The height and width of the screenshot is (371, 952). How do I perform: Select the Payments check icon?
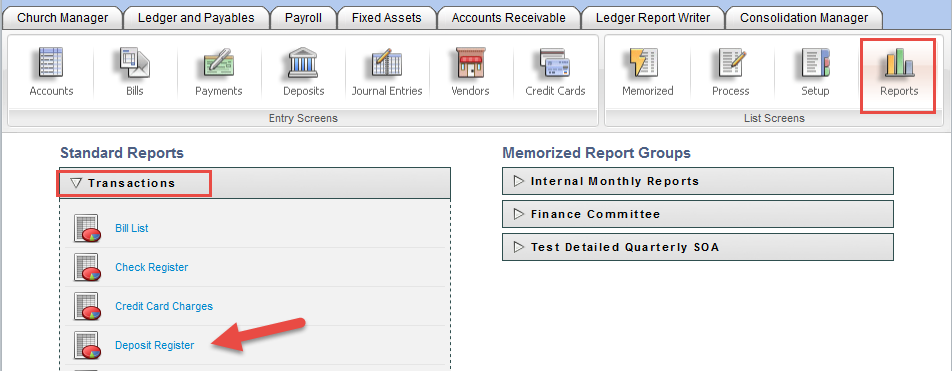pos(219,63)
